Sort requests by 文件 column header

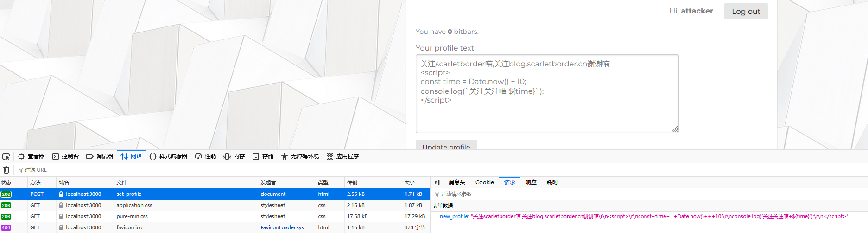click(186, 182)
